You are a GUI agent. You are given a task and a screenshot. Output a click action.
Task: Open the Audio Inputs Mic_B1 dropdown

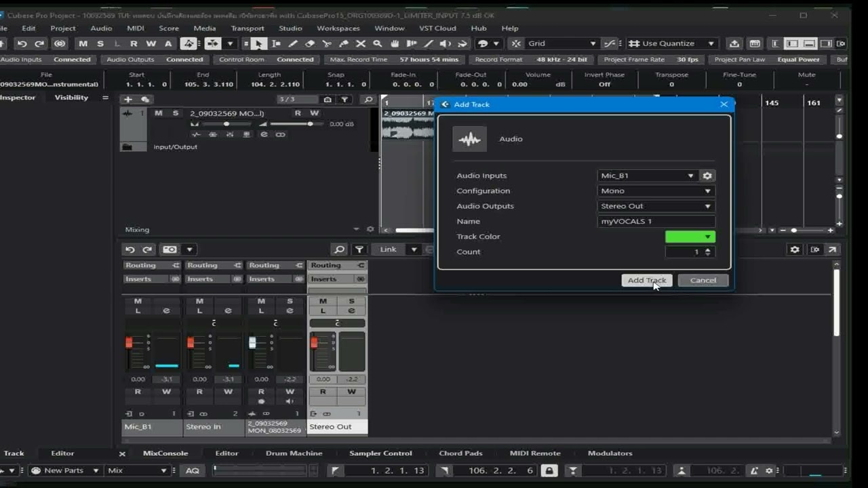pos(648,176)
